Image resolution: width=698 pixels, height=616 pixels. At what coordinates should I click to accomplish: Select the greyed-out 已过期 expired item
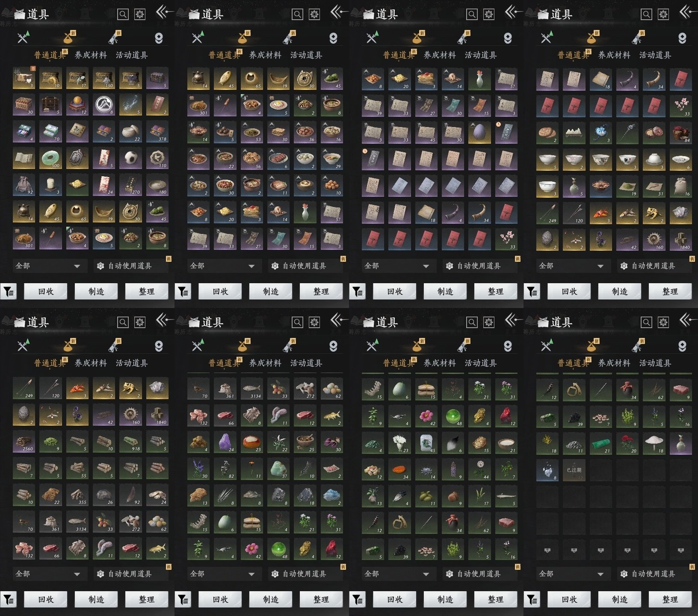point(574,470)
